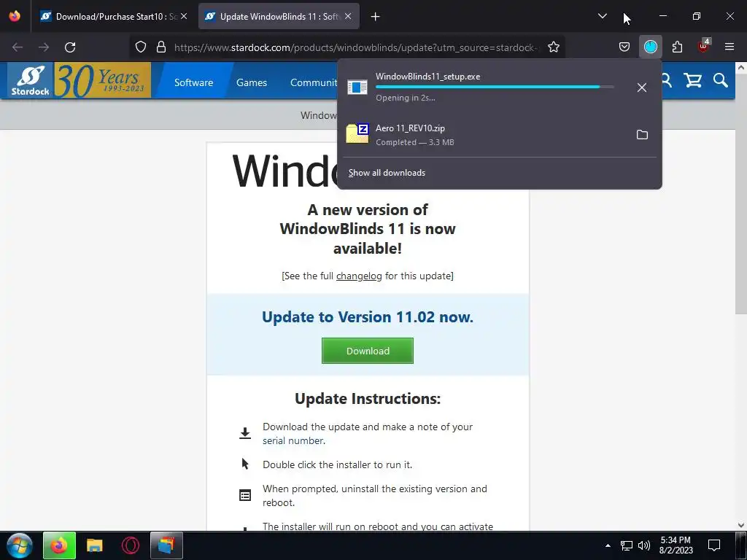Image resolution: width=747 pixels, height=560 pixels.
Task: Click the 30 Years anniversary banner
Action: (102, 80)
